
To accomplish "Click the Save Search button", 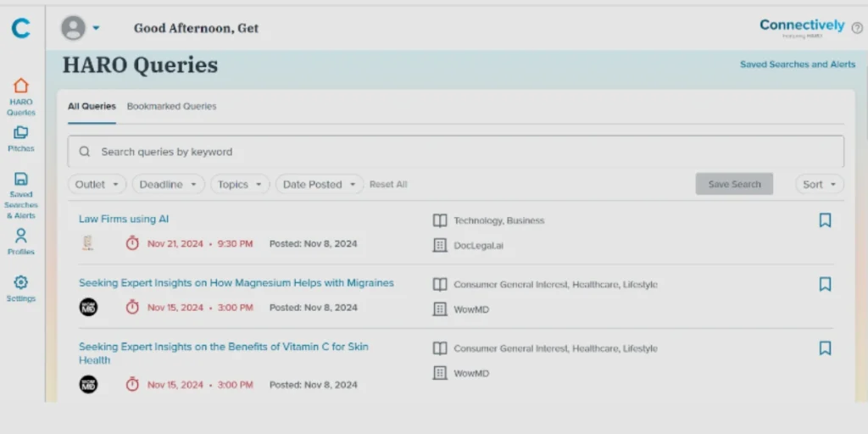I will 734,184.
